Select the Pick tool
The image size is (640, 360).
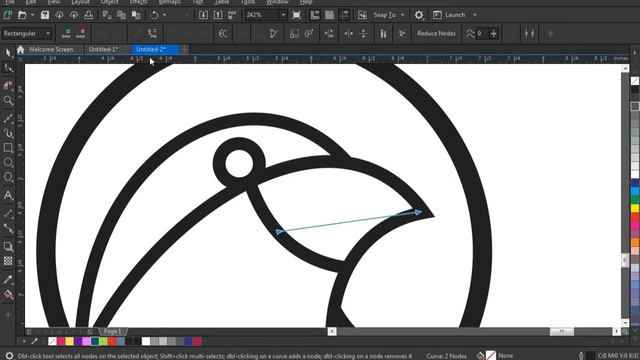pos(8,52)
